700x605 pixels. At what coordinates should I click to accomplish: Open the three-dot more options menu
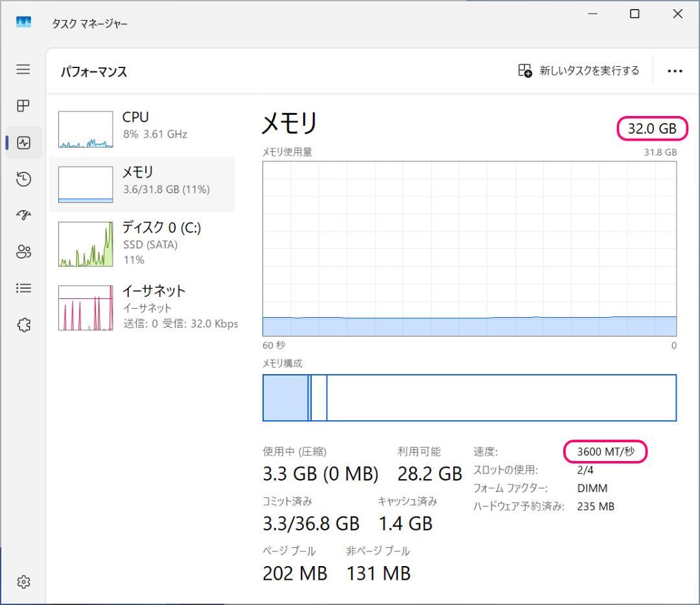pyautogui.click(x=675, y=71)
